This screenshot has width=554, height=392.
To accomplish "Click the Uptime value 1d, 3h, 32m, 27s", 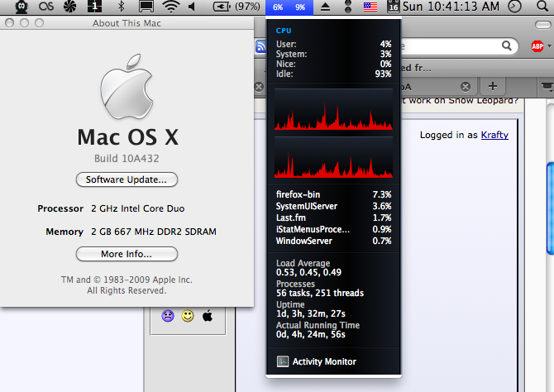I will coord(311,314).
